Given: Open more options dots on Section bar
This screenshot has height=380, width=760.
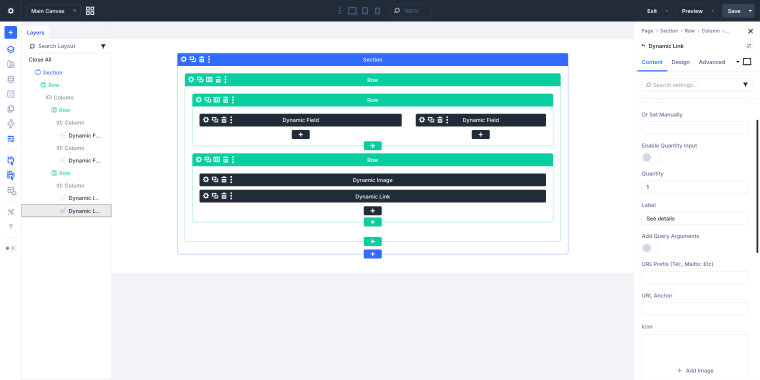Looking at the screenshot, I should tap(209, 59).
